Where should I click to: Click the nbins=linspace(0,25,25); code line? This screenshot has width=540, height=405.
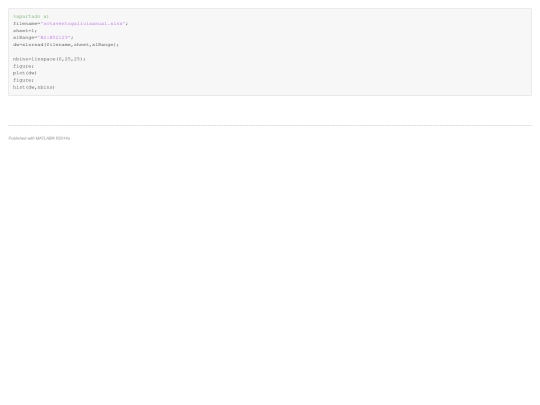coord(49,59)
